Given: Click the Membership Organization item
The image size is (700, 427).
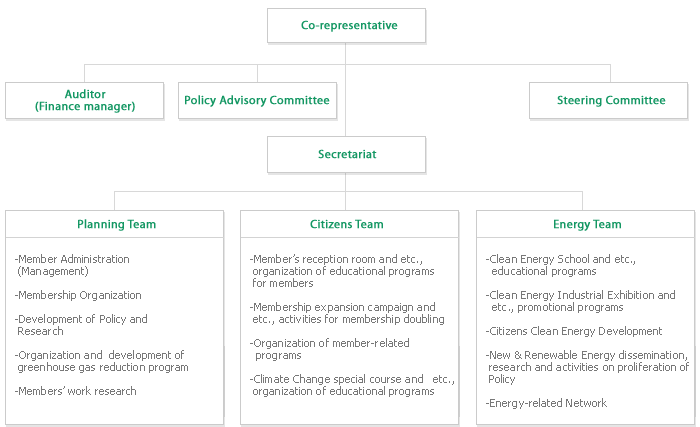Looking at the screenshot, I should click(x=78, y=295).
